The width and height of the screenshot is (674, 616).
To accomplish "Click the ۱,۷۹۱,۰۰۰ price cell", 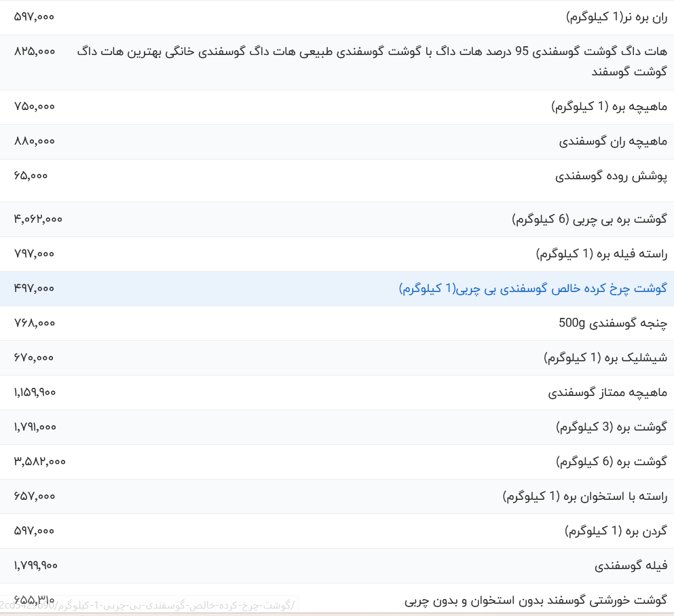I will (35, 427).
